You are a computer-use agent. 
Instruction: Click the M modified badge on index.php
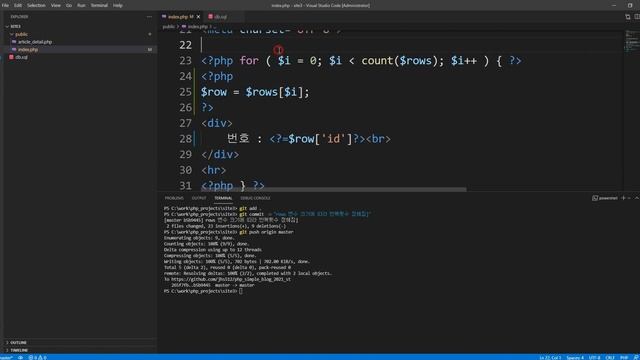tap(149, 49)
